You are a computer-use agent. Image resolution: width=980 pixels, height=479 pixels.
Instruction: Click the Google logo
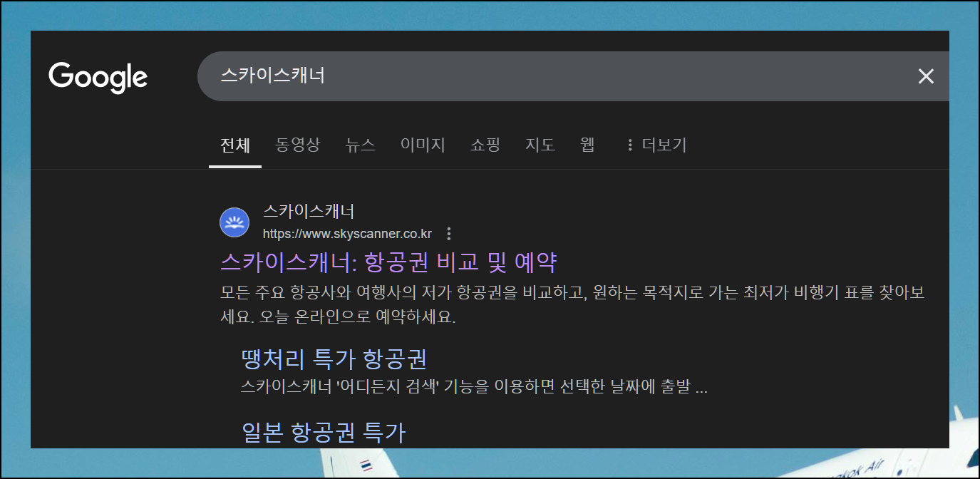[98, 77]
